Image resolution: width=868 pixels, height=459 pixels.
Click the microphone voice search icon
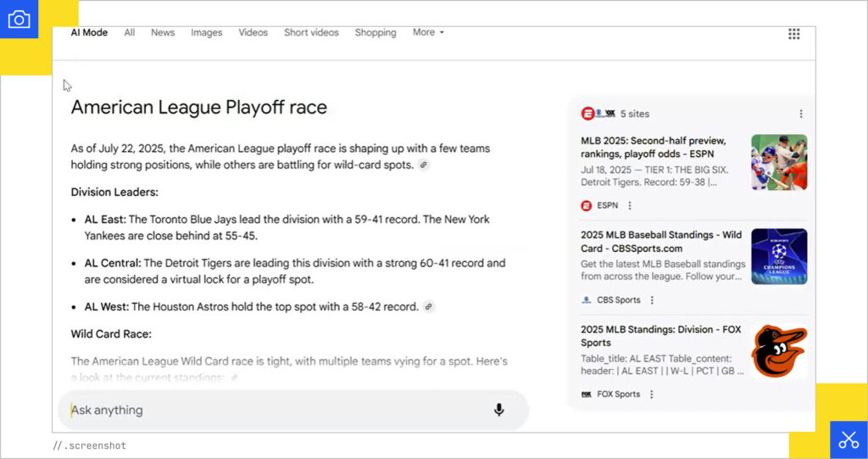[498, 410]
